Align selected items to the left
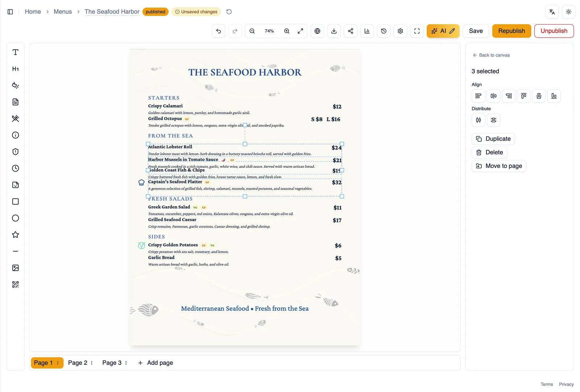Viewport: 580px width, 392px height. click(x=478, y=96)
